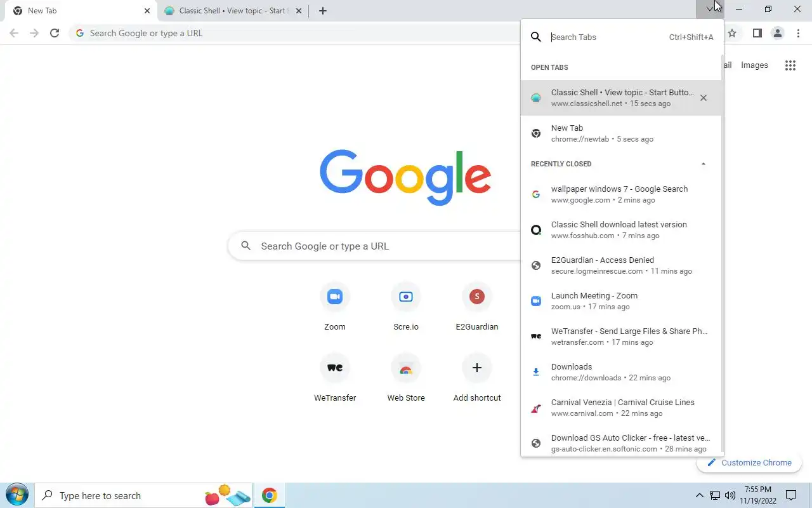Click the Type here to search taskbar box

(x=143, y=495)
